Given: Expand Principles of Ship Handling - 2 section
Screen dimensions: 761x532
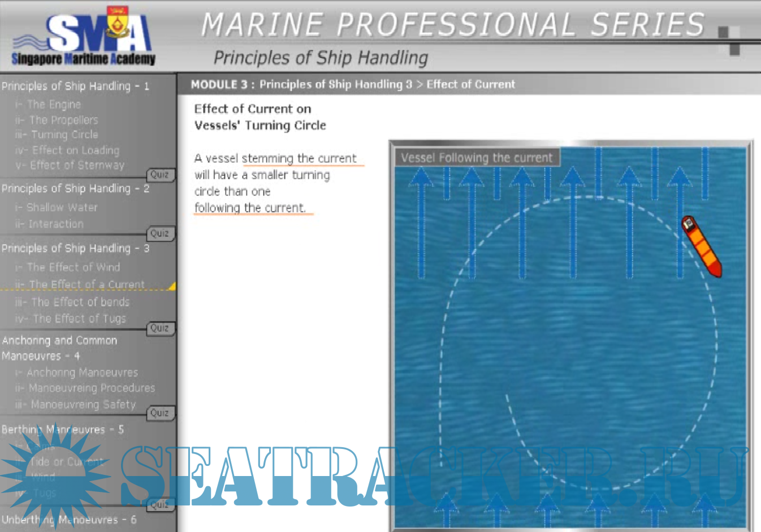Looking at the screenshot, I should click(75, 189).
